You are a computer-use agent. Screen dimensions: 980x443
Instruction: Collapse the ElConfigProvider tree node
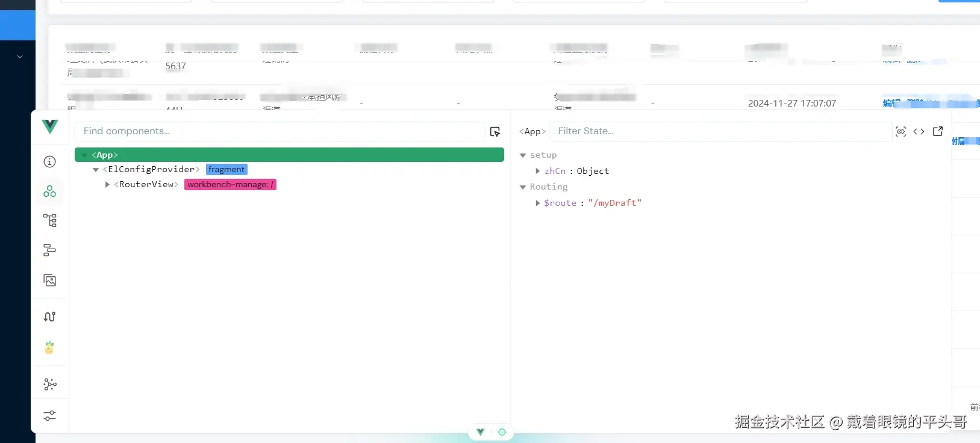pyautogui.click(x=96, y=170)
